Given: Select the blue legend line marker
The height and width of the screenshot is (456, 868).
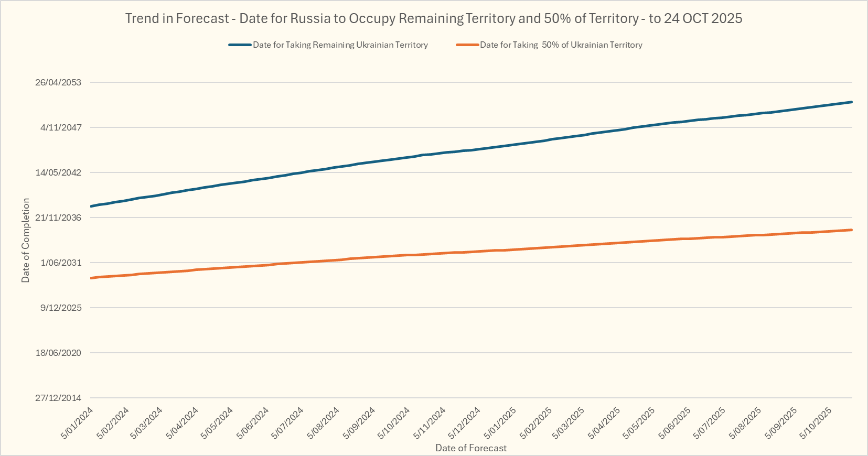Looking at the screenshot, I should tap(240, 45).
